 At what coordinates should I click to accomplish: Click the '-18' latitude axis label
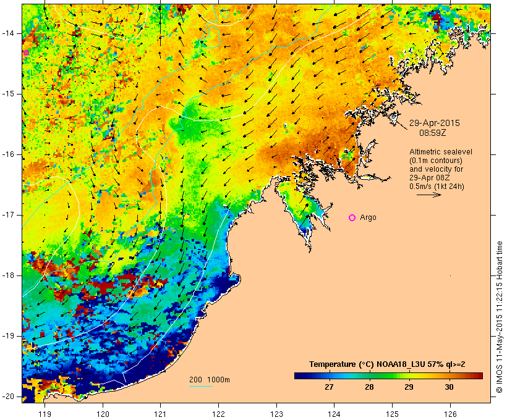coord(7,275)
